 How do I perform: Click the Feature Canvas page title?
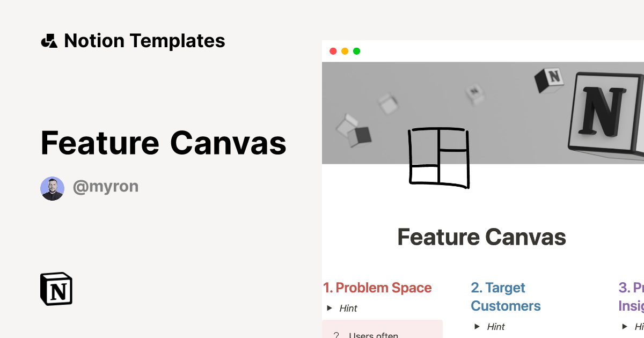(481, 237)
